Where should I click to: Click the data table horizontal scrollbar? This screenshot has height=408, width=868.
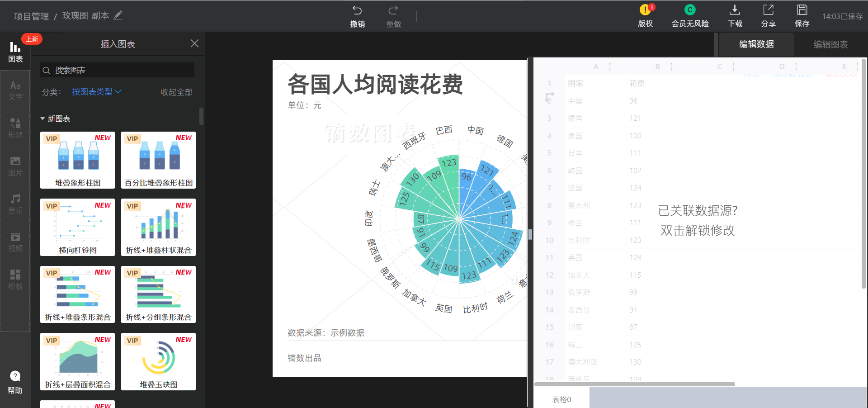click(635, 384)
